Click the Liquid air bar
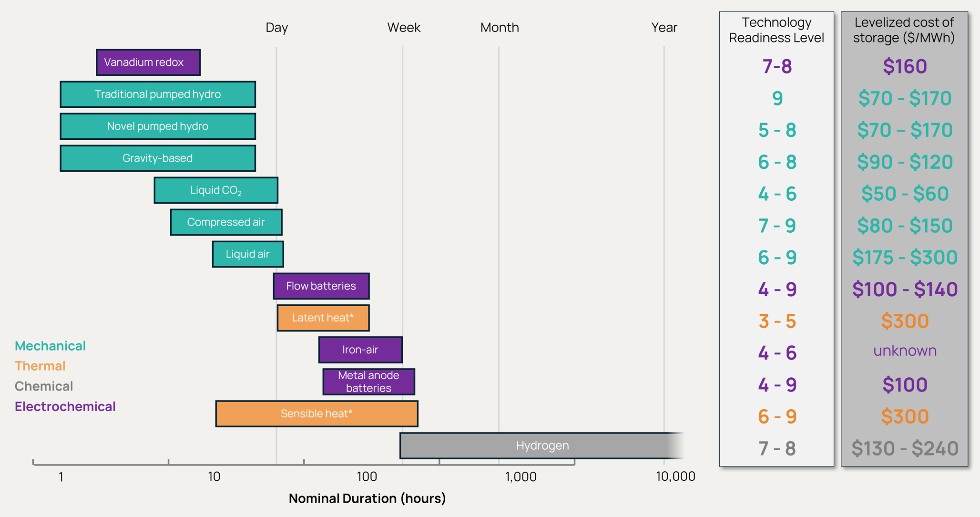 pyautogui.click(x=248, y=254)
